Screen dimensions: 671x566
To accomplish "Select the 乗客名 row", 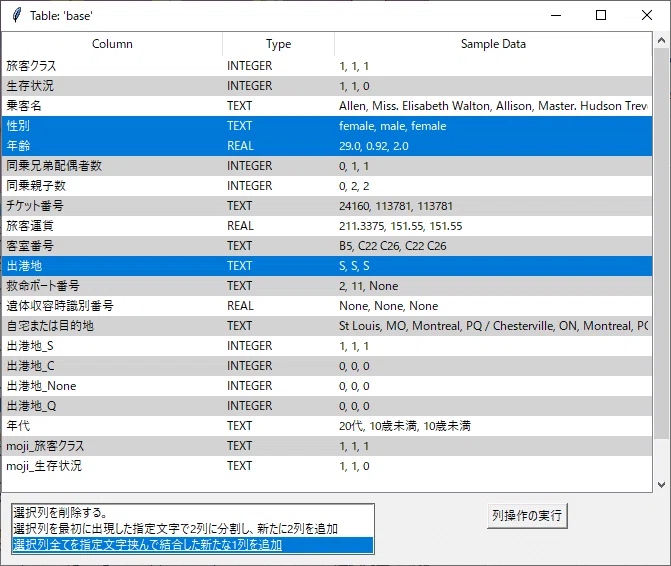I will tap(327, 106).
